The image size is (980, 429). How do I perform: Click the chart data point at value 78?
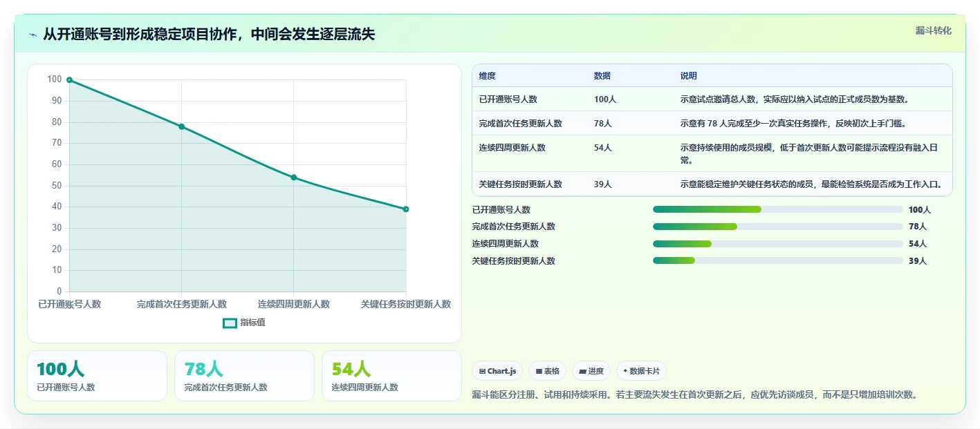181,126
